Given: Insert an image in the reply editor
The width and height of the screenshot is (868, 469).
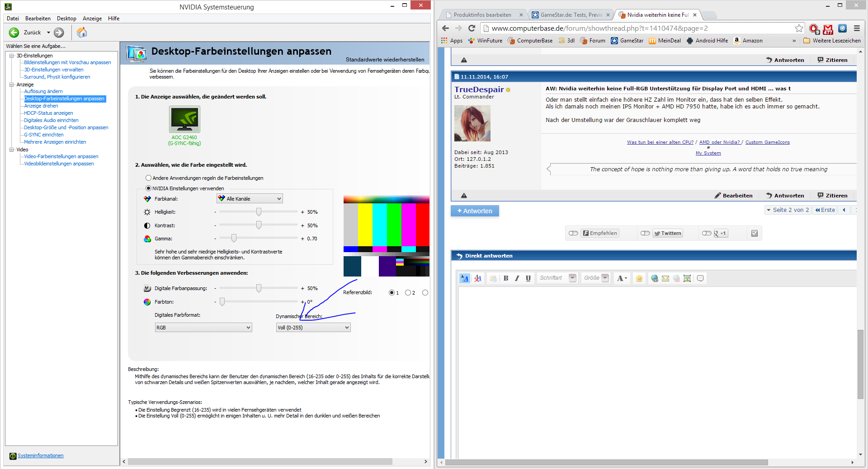Looking at the screenshot, I should (687, 278).
